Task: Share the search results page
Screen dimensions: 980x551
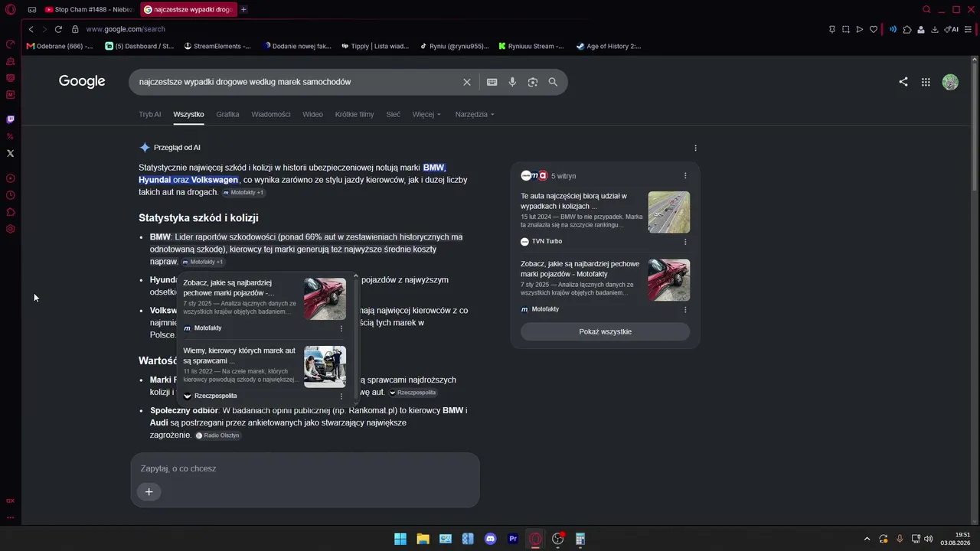Action: pos(903,82)
